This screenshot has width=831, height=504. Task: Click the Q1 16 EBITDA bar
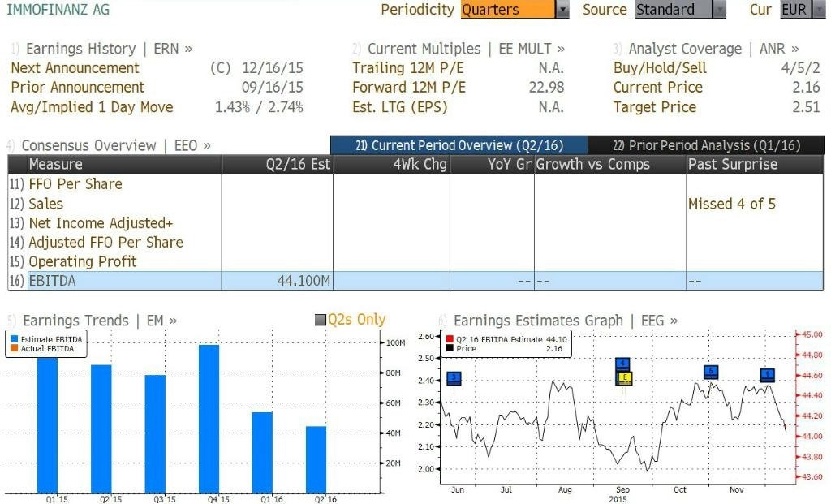(x=262, y=453)
